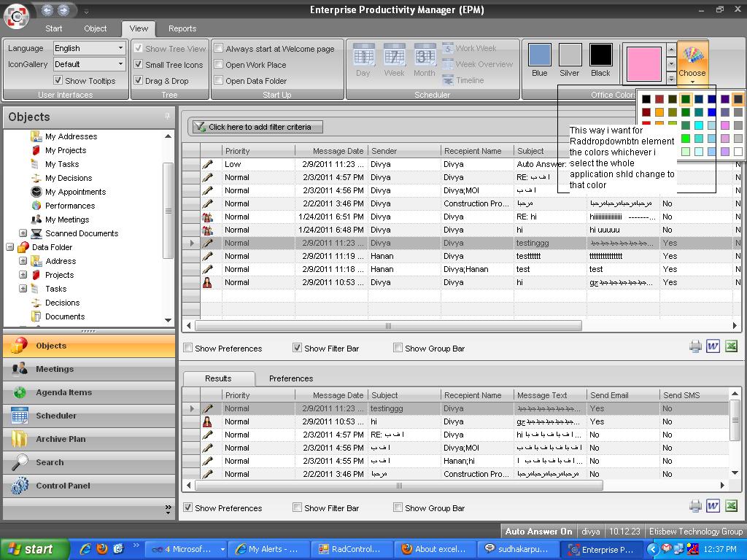Switch to the Start ribbon tab
Viewport: 747px width, 560px height.
tap(54, 28)
